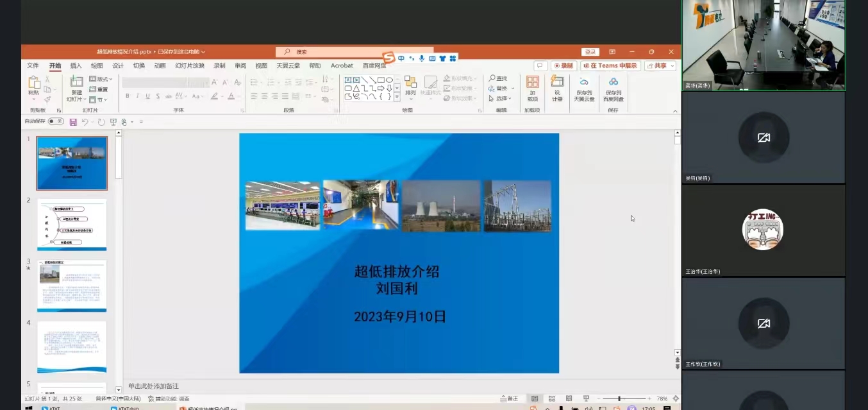This screenshot has height=410, width=868.
Task: Select slide 2 thumbnail in slide panel
Action: [x=72, y=225]
